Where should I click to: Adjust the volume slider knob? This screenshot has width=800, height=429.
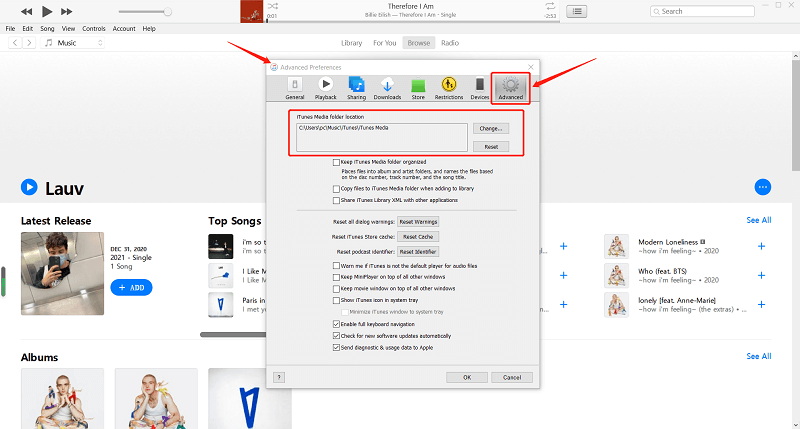pyautogui.click(x=167, y=11)
